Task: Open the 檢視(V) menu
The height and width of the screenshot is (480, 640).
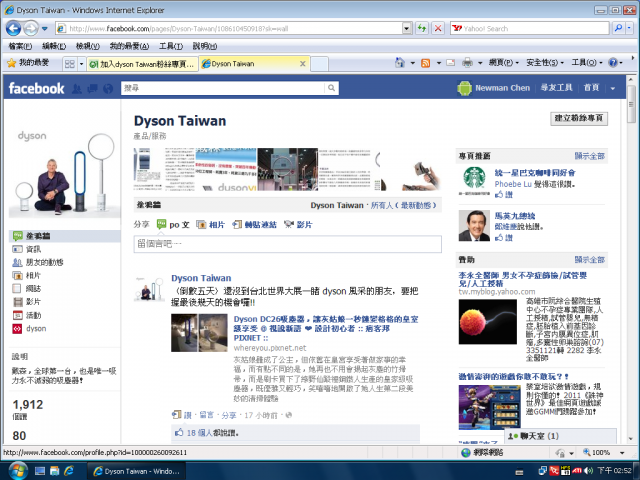Action: 88,46
